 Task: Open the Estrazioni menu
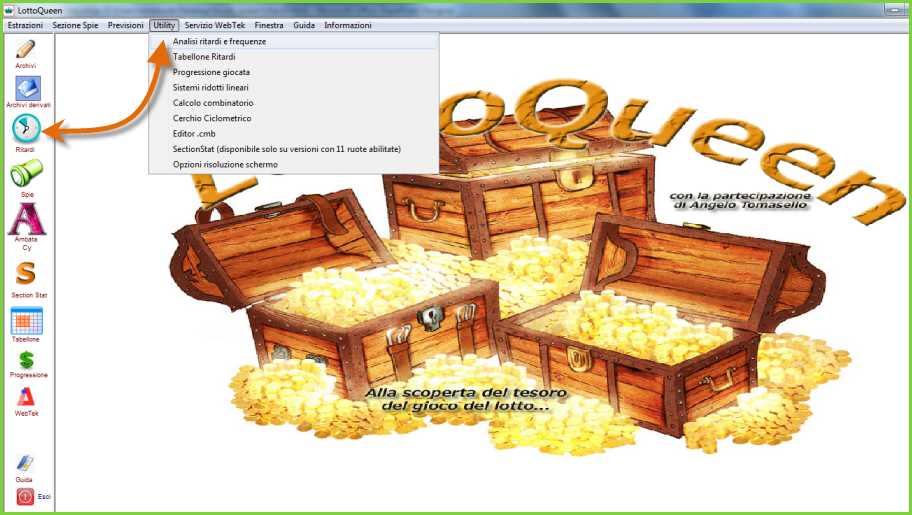coord(26,25)
